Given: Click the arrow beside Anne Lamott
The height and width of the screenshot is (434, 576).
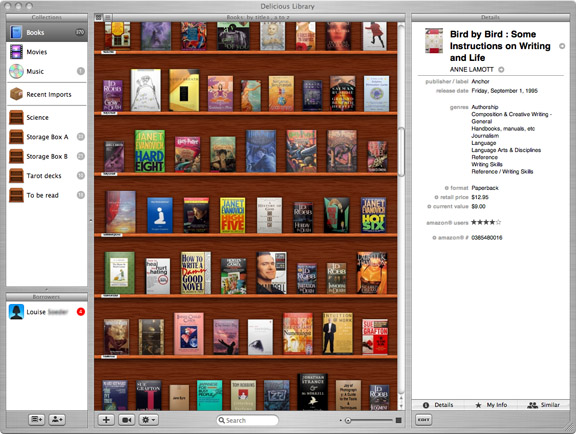Looking at the screenshot, I should tap(501, 69).
